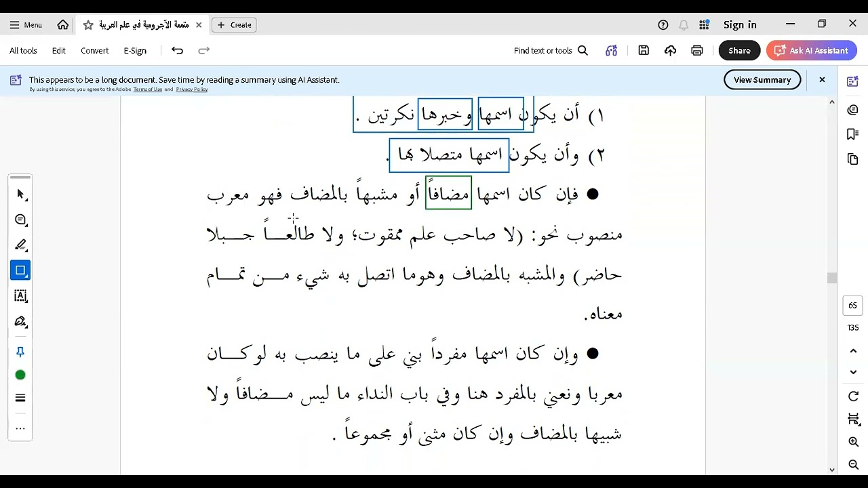The width and height of the screenshot is (868, 488).
Task: Zoom out of the document
Action: [x=854, y=465]
